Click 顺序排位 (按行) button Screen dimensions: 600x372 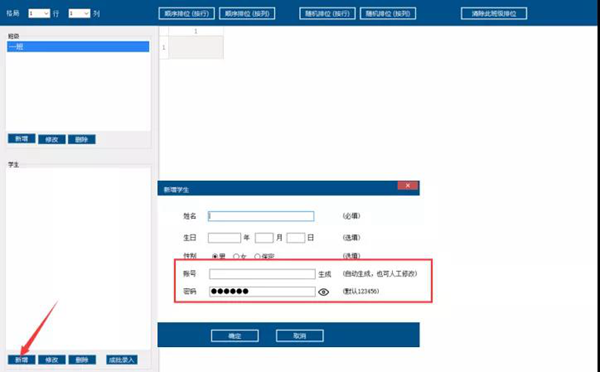pos(186,13)
